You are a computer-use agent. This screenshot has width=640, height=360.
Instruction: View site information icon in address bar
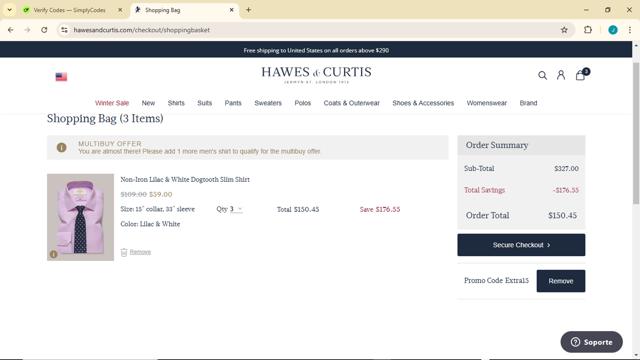(x=64, y=30)
